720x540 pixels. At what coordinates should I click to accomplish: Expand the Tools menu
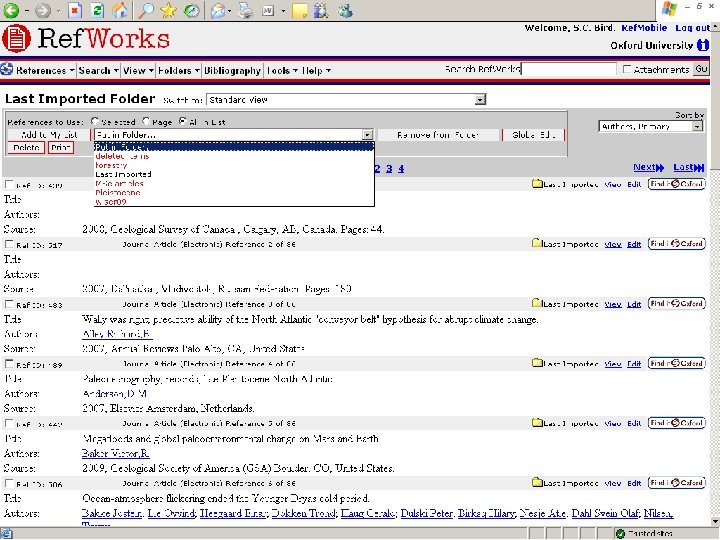pyautogui.click(x=282, y=71)
